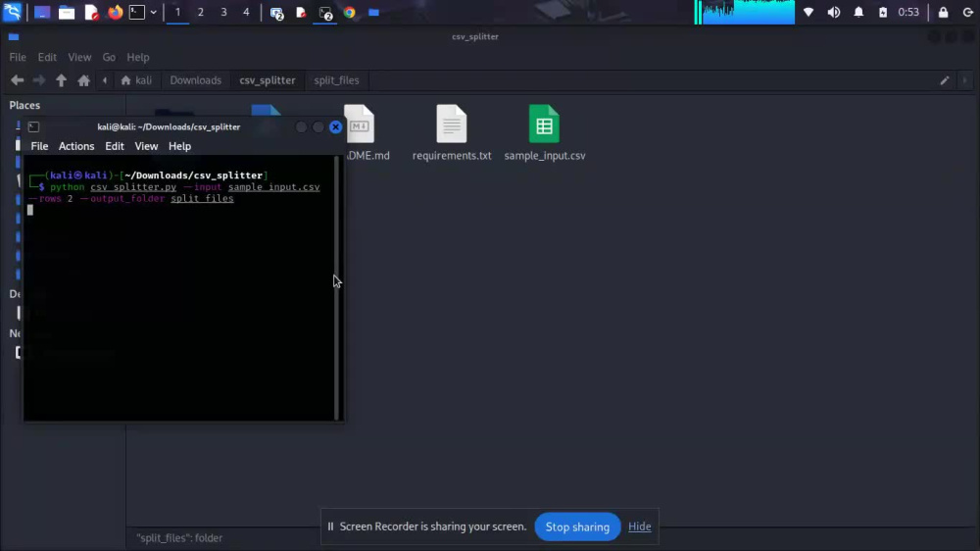Go forward in file manager
This screenshot has width=980, height=551.
tap(39, 80)
